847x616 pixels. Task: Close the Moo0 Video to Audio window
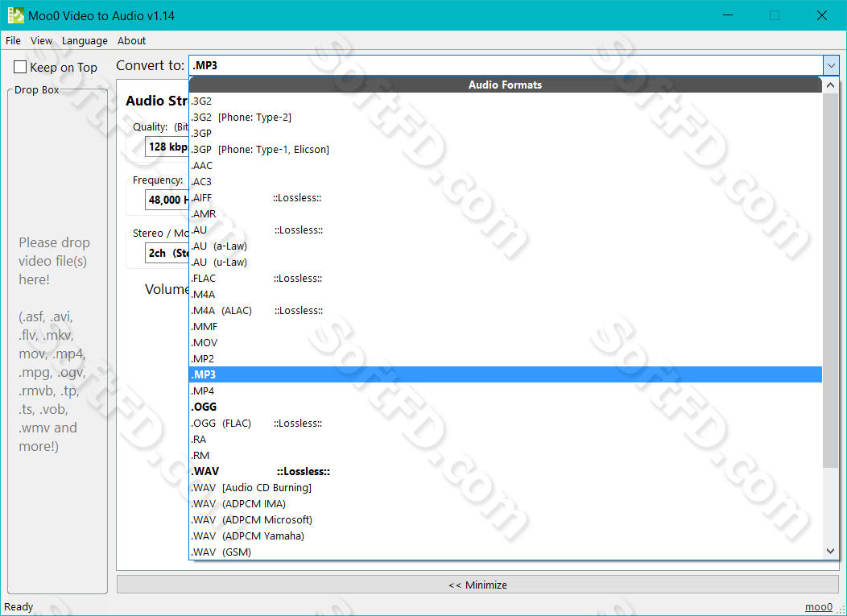coord(821,15)
